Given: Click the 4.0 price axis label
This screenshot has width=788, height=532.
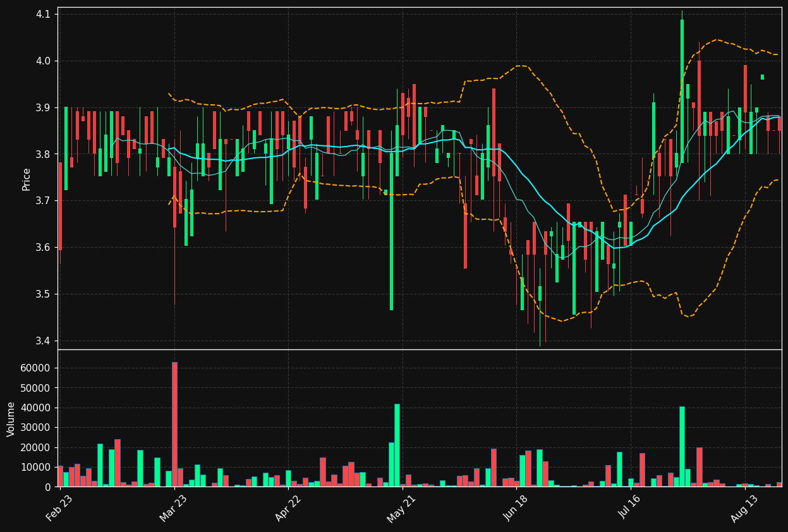Looking at the screenshot, I should 44,61.
